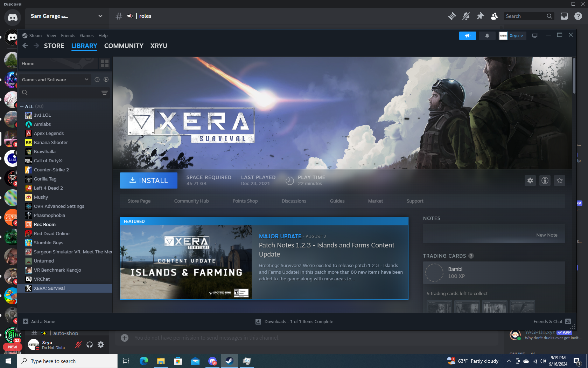
Task: Open the Discussions link
Action: pyautogui.click(x=294, y=201)
